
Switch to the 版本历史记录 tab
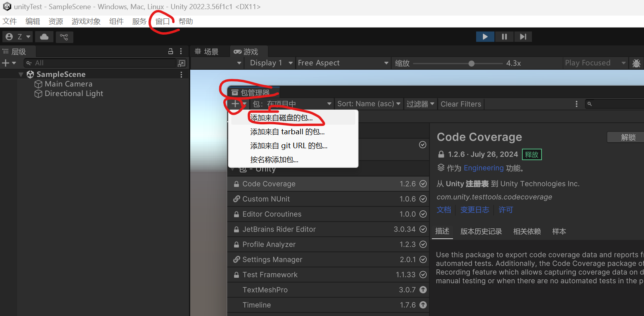(481, 232)
